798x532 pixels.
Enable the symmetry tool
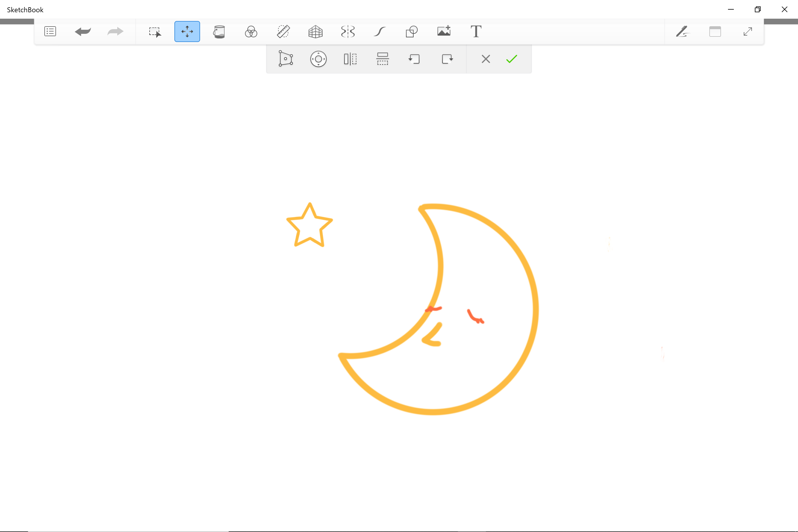(348, 32)
